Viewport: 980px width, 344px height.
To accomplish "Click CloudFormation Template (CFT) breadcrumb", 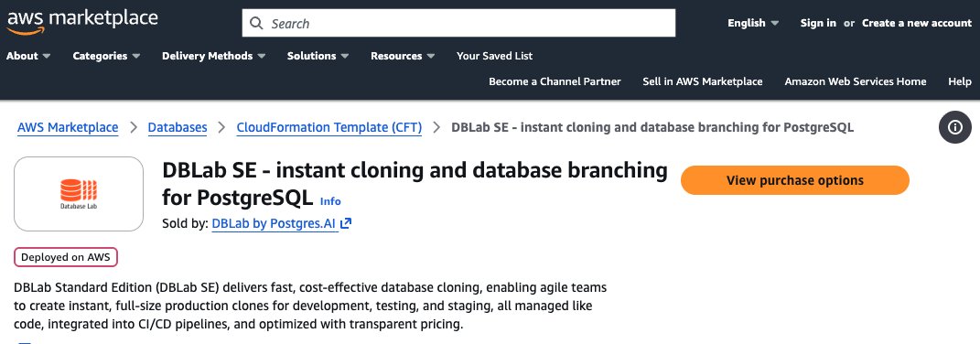I will point(329,127).
